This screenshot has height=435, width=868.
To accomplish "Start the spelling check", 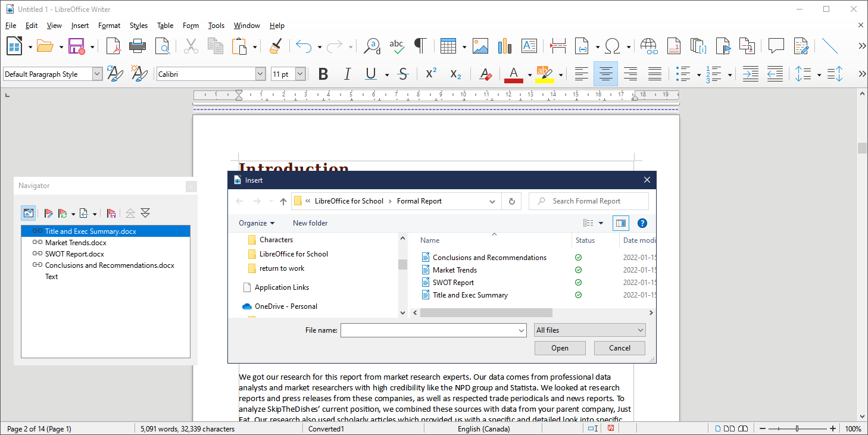I will coord(397,46).
